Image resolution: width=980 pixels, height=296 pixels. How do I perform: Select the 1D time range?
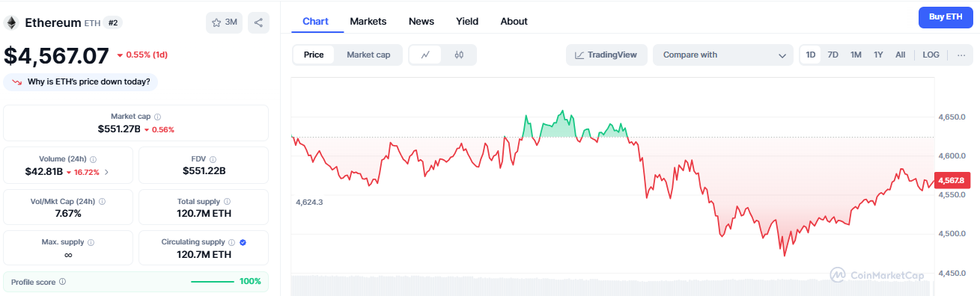(x=811, y=55)
